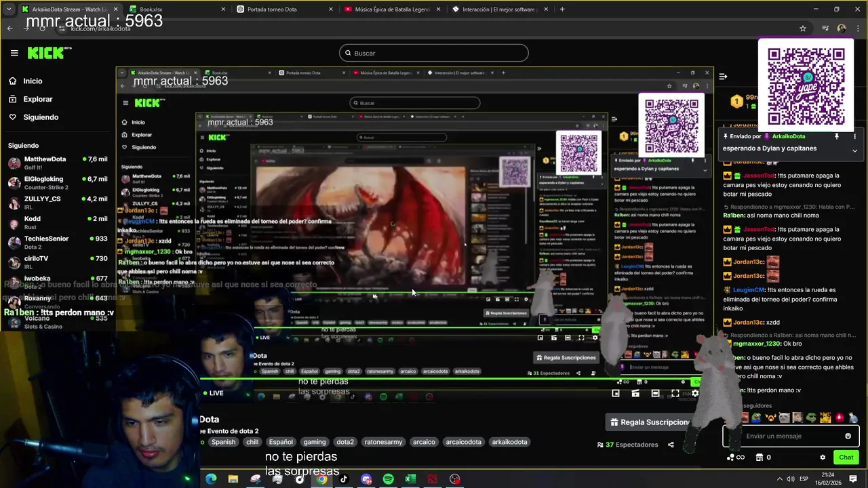This screenshot has width=868, height=488.
Task: Switch to the Interacción tab
Action: coord(500,9)
